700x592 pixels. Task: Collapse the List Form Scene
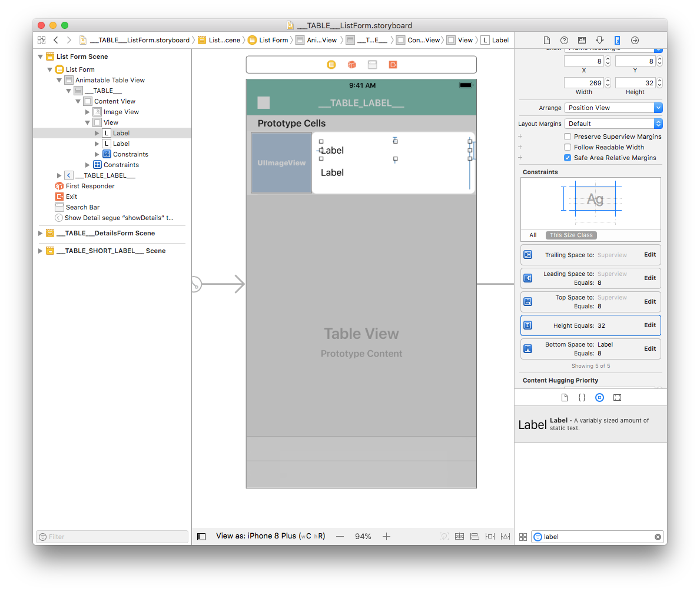pos(40,56)
